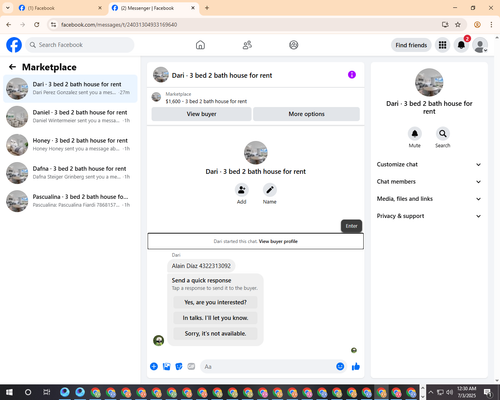The width and height of the screenshot is (500, 400).
Task: Click the View buyer profile link
Action: coord(278,241)
